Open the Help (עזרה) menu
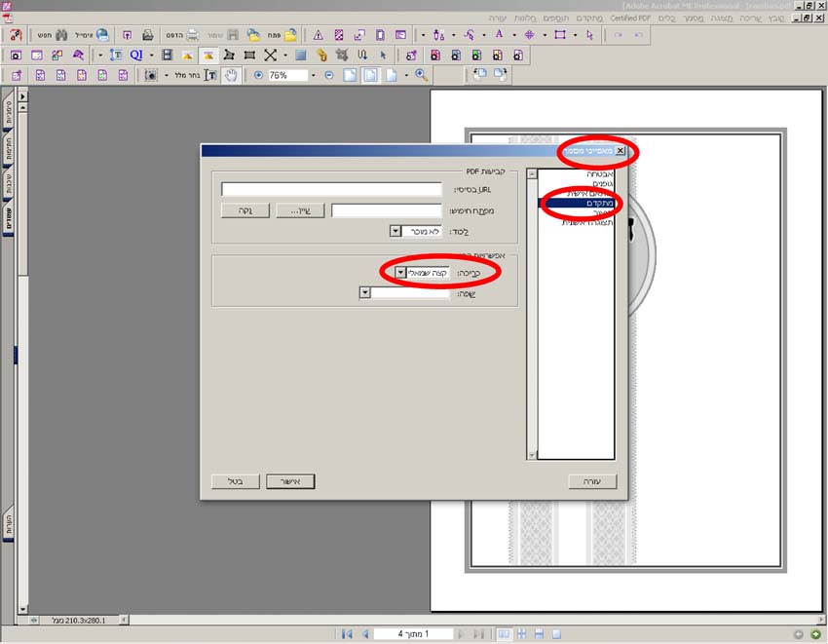Screen dimensions: 828x644 [x=498, y=18]
